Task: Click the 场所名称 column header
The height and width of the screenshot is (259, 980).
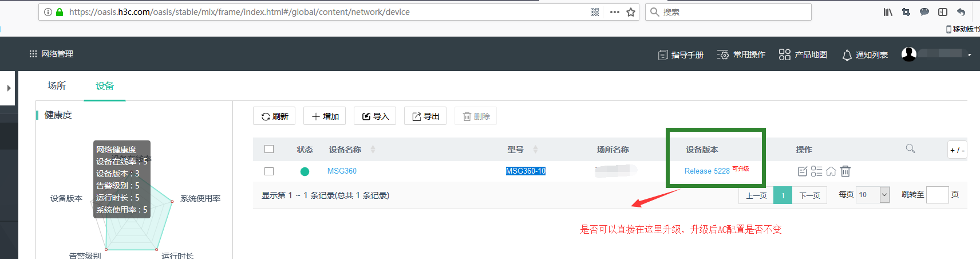Action: (612, 150)
